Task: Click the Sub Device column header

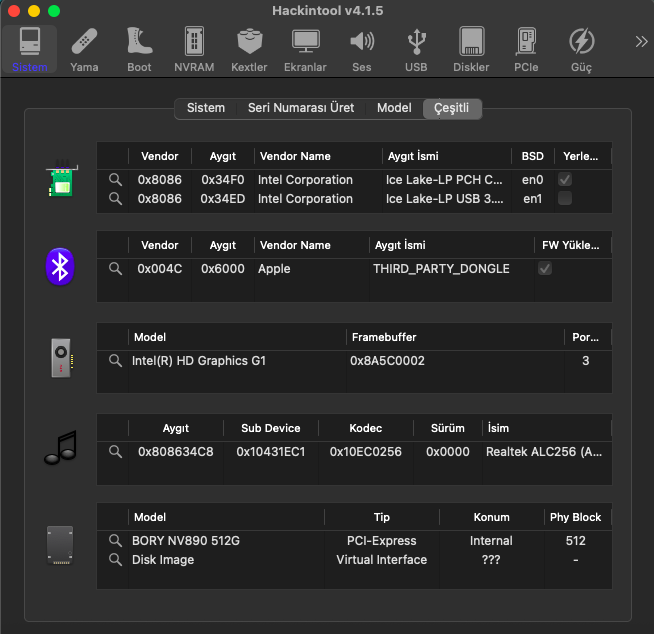Action: tap(271, 428)
